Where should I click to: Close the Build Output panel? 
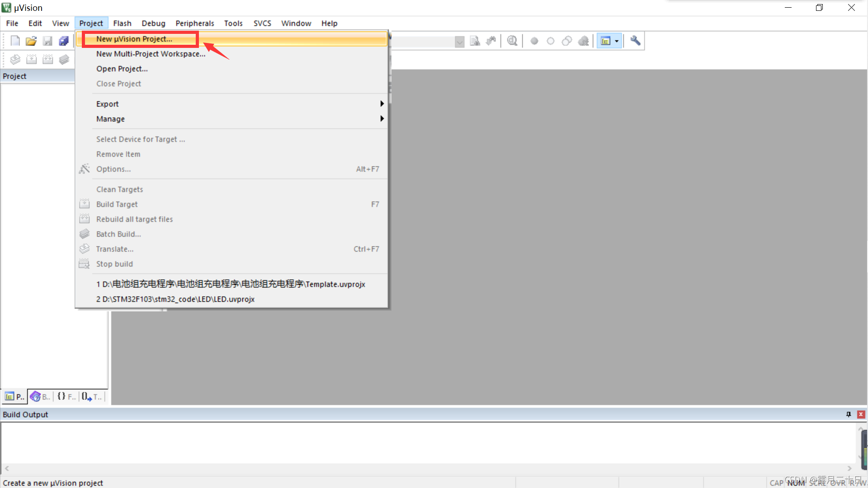[861, 415]
